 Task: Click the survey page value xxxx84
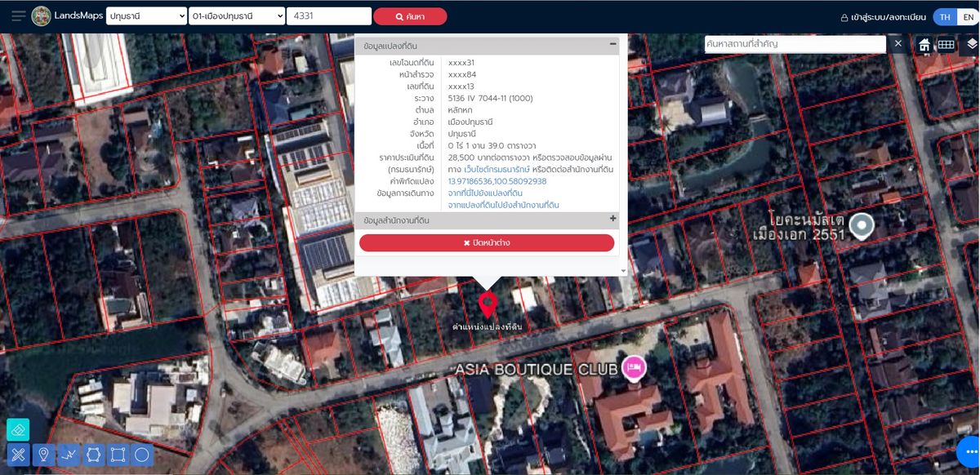pyautogui.click(x=462, y=74)
